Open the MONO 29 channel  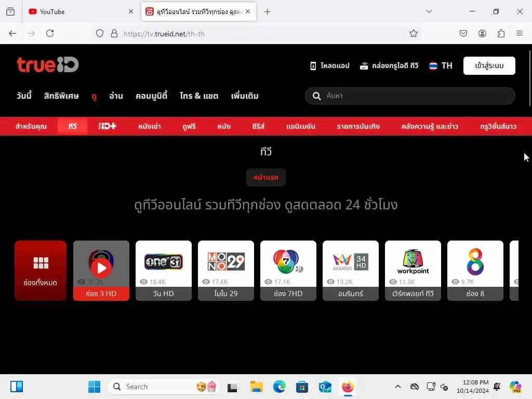(226, 270)
